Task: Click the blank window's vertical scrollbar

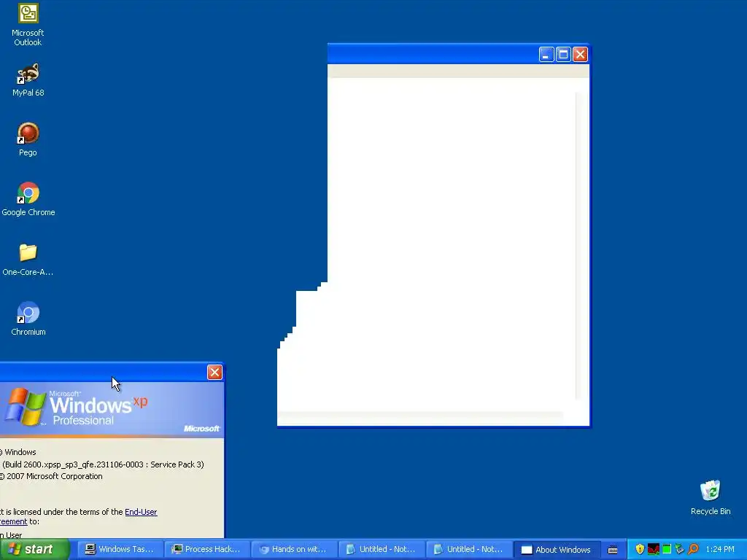Action: [x=578, y=246]
